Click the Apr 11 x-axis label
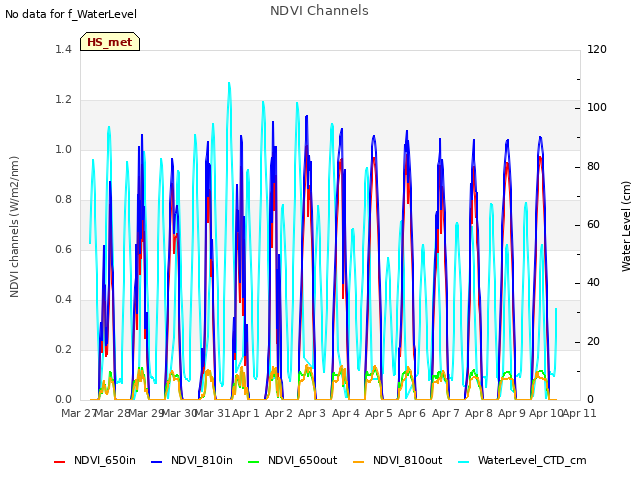The width and height of the screenshot is (640, 480). point(579,413)
